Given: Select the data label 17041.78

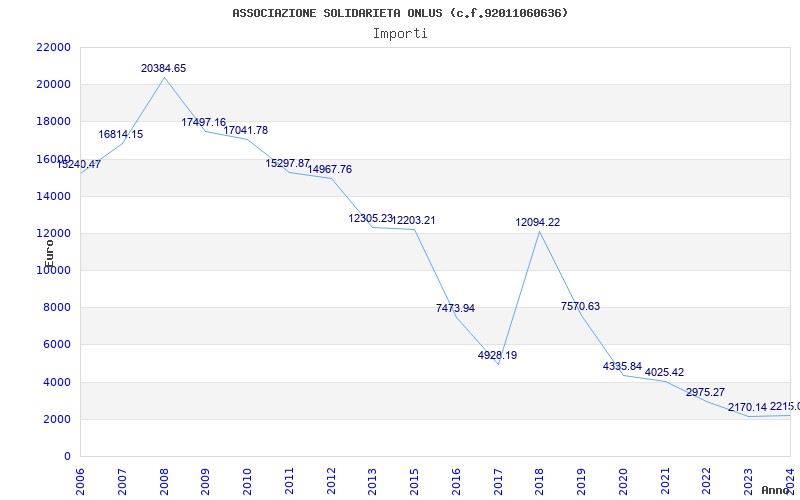Looking at the screenshot, I should 246,131.
